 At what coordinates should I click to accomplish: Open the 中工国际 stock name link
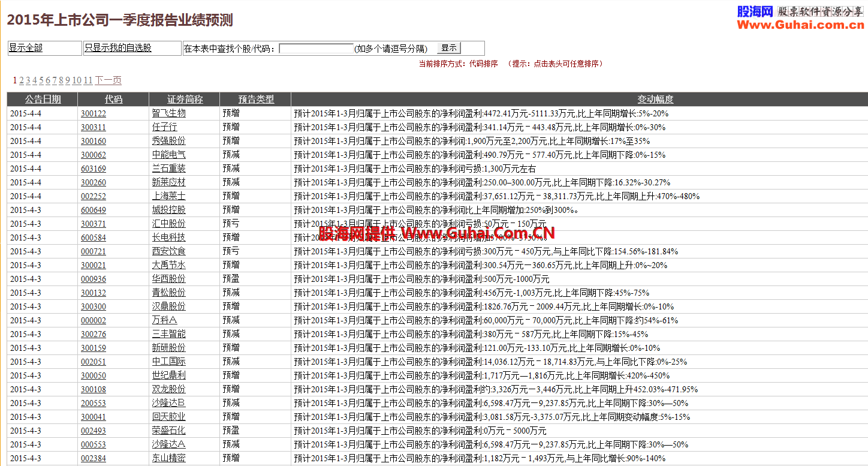coord(169,362)
